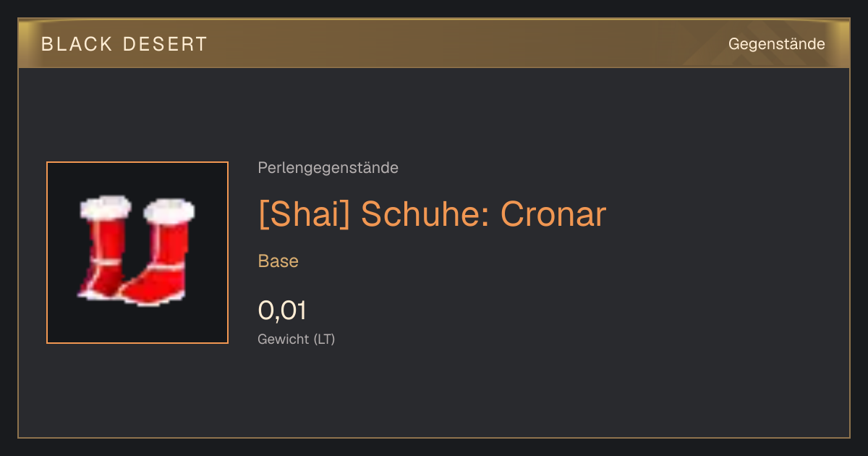The height and width of the screenshot is (456, 868).
Task: Click the word 'Cronar' in the title
Action: point(553,214)
